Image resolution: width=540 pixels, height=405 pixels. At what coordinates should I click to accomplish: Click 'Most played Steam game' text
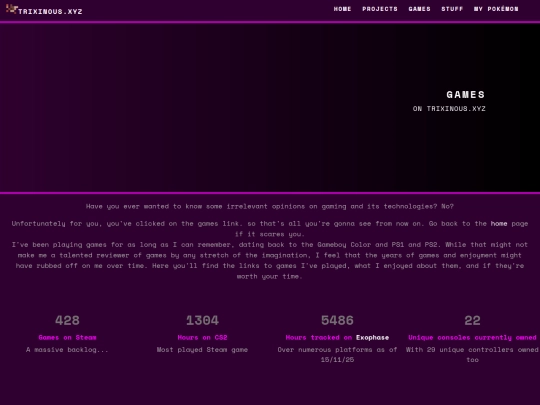point(202,350)
